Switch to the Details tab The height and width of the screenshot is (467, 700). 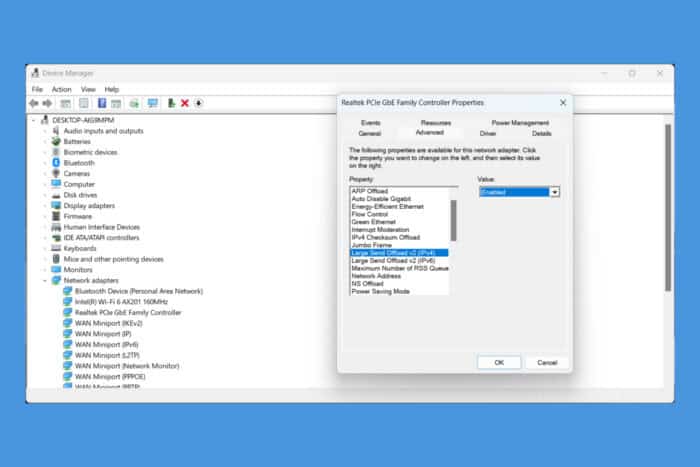click(x=542, y=133)
